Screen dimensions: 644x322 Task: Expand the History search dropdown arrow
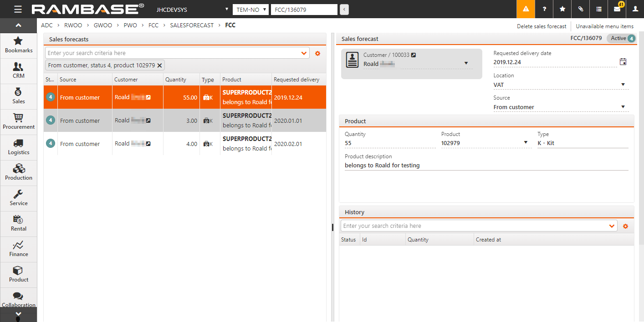tap(612, 226)
